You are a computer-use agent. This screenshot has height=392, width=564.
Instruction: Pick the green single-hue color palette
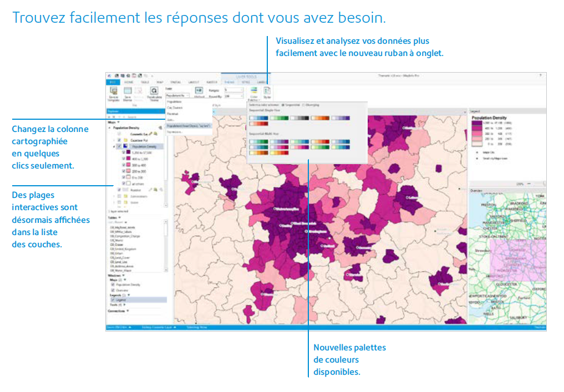tap(279, 118)
